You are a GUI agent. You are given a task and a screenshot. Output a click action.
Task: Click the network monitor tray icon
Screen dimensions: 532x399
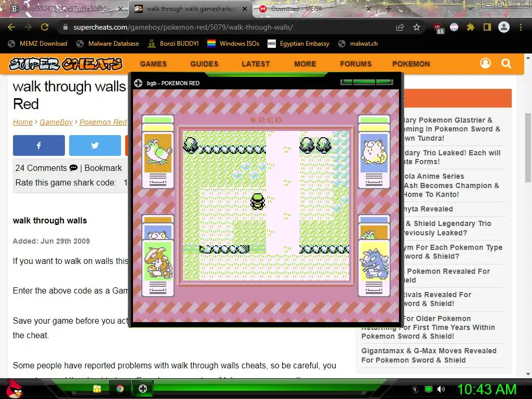point(429,389)
